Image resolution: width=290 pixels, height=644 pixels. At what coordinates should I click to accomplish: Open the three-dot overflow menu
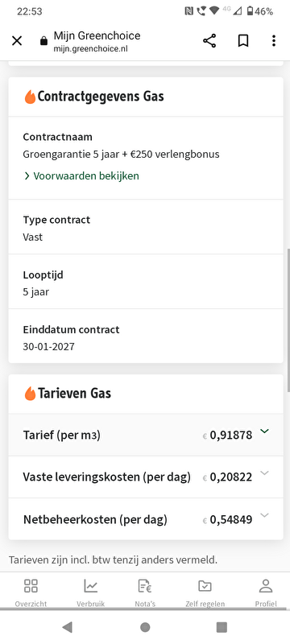pyautogui.click(x=274, y=41)
